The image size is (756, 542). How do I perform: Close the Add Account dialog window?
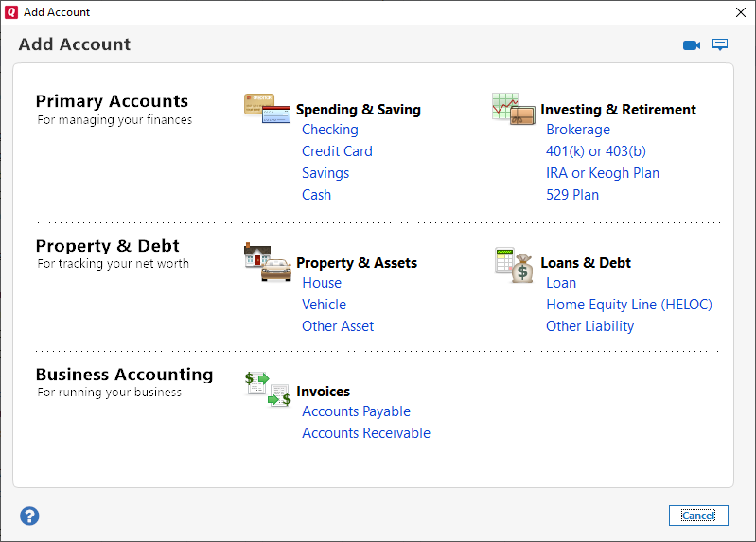point(741,12)
